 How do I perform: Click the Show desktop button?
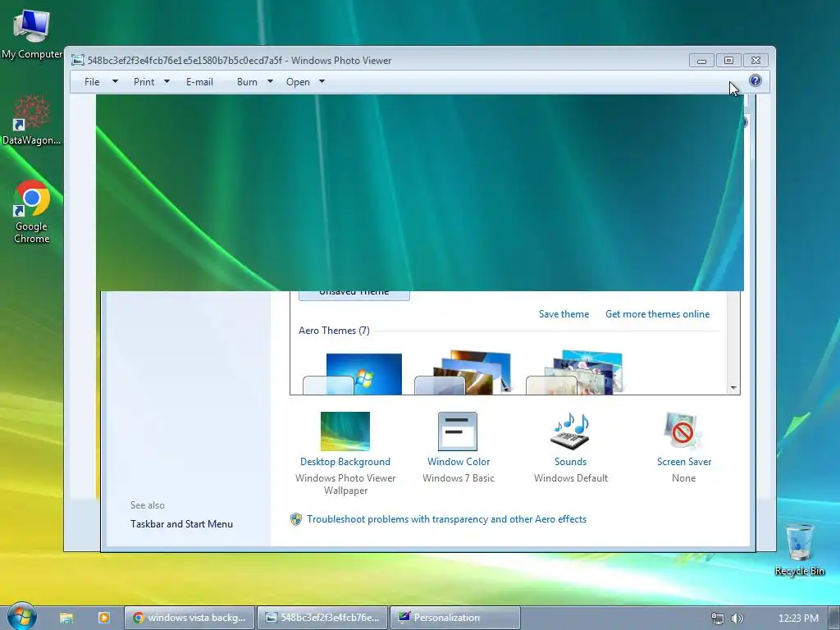point(834,618)
